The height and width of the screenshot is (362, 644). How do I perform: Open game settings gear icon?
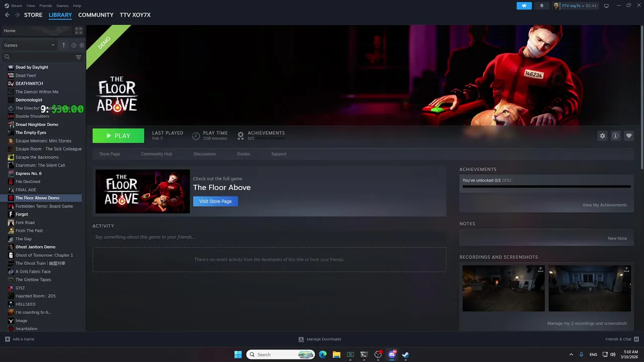coord(602,136)
